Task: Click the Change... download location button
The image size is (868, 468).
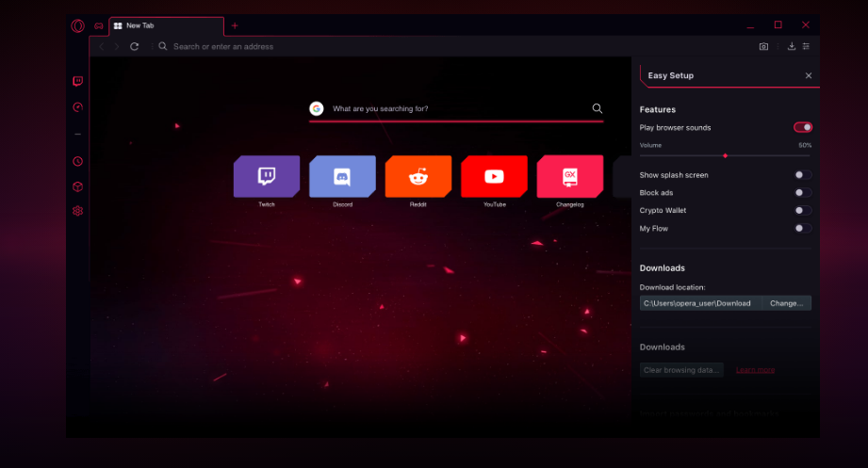Action: pos(787,303)
